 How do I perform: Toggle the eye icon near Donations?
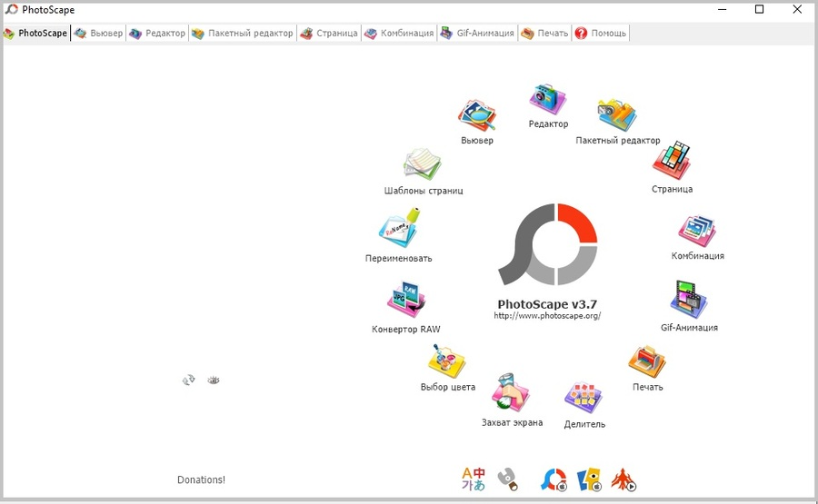point(214,380)
